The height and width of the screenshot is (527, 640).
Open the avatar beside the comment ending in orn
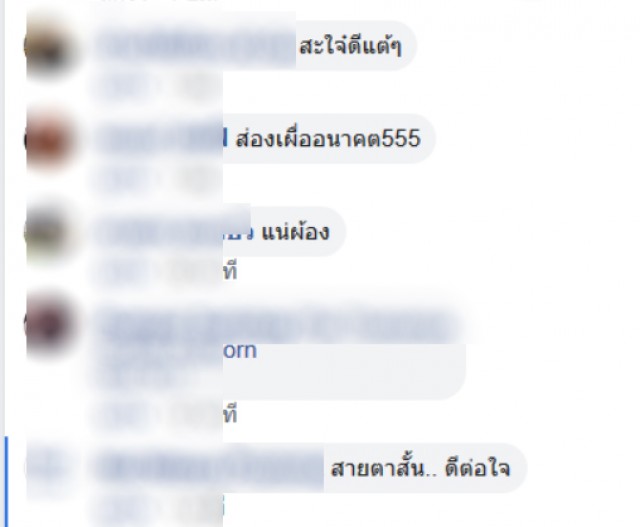point(48,322)
